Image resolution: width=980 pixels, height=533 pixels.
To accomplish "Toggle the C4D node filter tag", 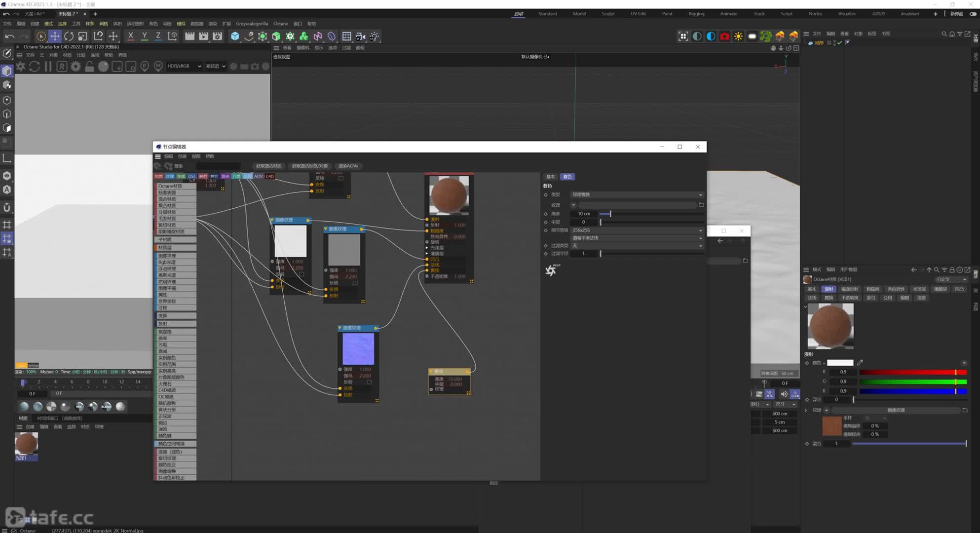I will pos(269,176).
